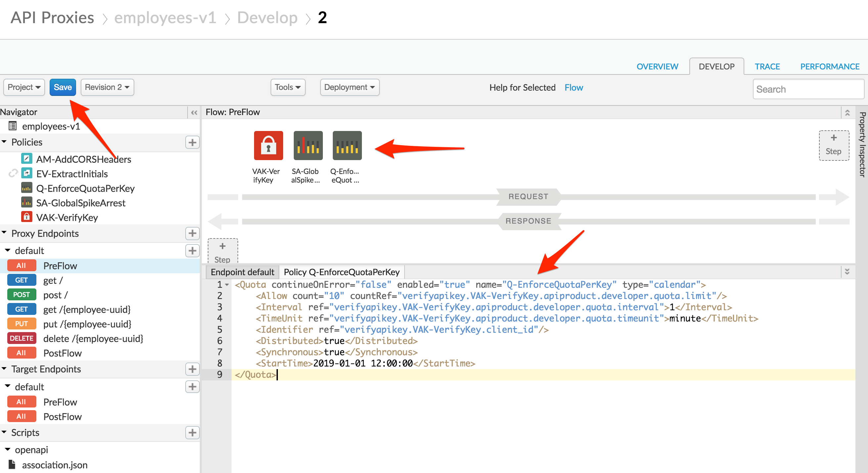This screenshot has height=473, width=868.
Task: Open the Tools dropdown
Action: point(288,87)
